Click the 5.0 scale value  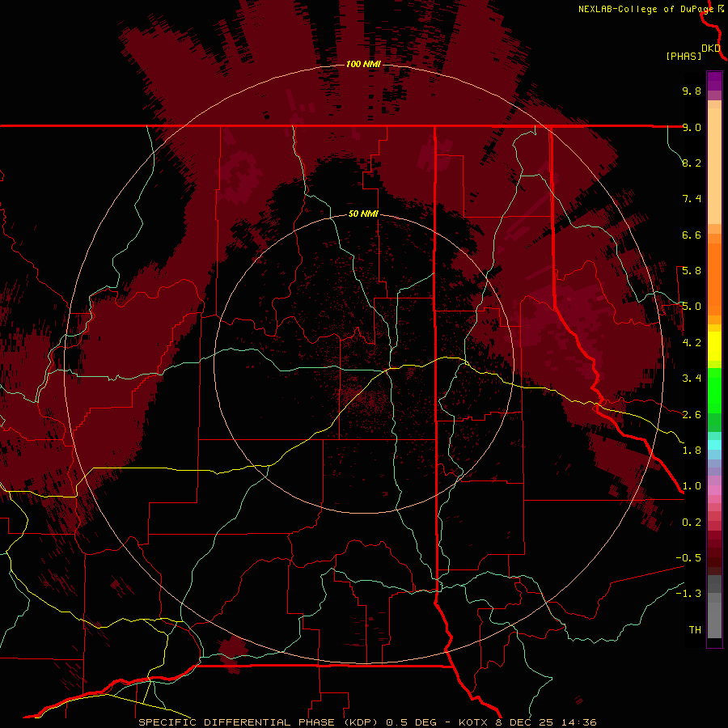coord(692,307)
